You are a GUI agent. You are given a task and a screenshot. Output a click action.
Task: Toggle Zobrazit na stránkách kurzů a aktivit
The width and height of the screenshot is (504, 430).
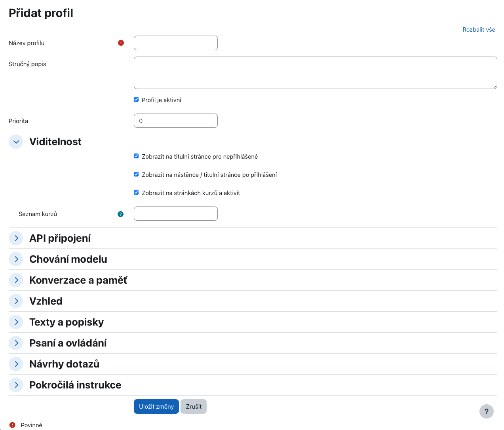point(136,193)
